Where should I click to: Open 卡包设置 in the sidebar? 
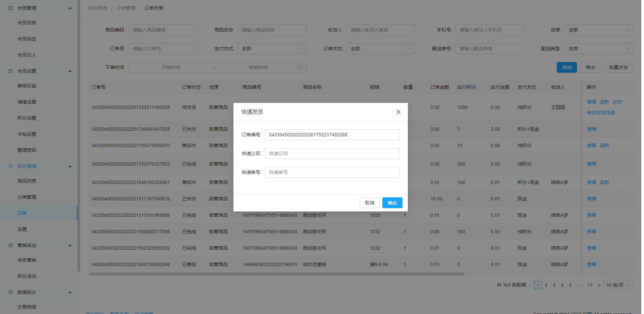[27, 134]
